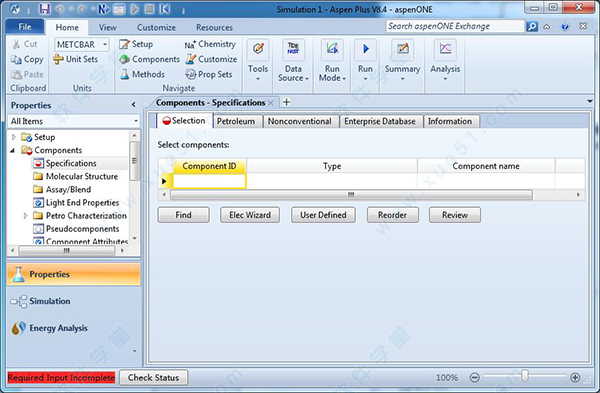This screenshot has height=393, width=600.
Task: Click the Check Status button
Action: click(x=153, y=378)
